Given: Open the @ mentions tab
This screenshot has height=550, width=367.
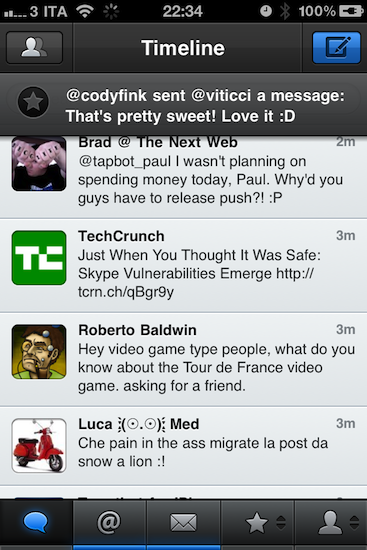Looking at the screenshot, I should 109,523.
